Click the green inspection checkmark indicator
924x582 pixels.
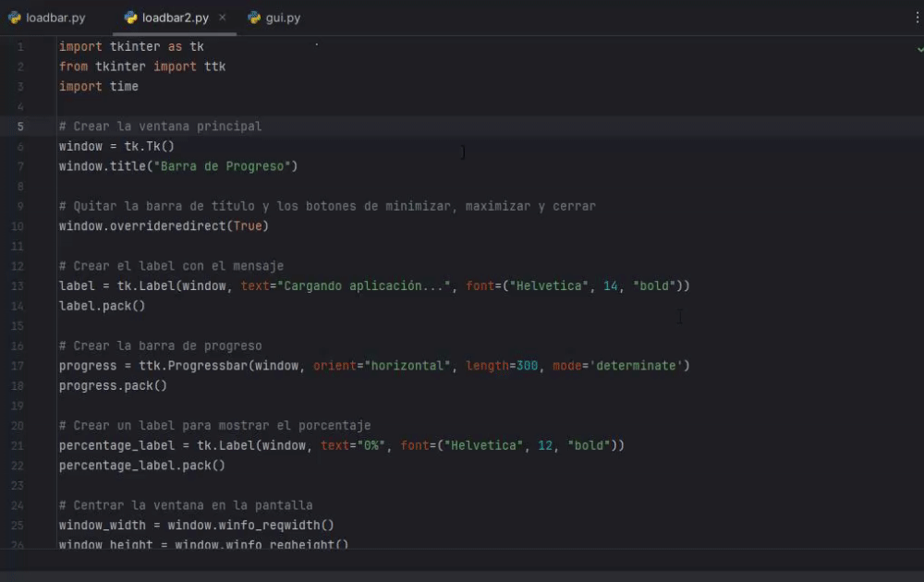(x=920, y=50)
